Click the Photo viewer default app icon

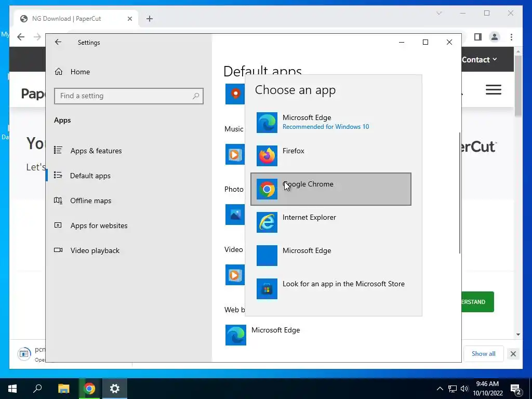pyautogui.click(x=235, y=215)
